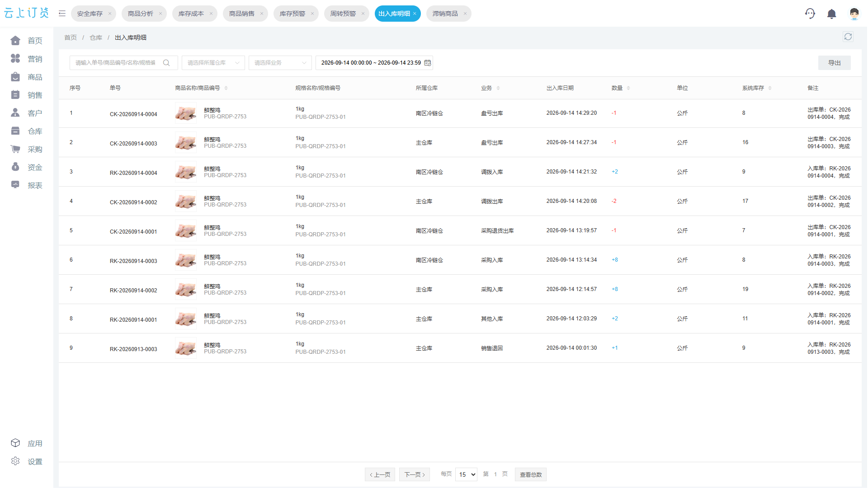The height and width of the screenshot is (488, 868).
Task: Open the date range calendar icon
Action: (x=427, y=63)
